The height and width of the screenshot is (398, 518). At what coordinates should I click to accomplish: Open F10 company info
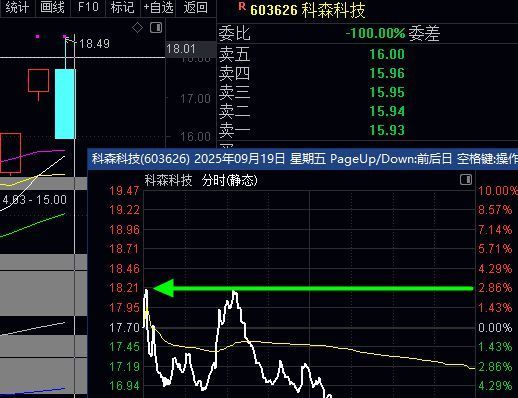pos(88,7)
